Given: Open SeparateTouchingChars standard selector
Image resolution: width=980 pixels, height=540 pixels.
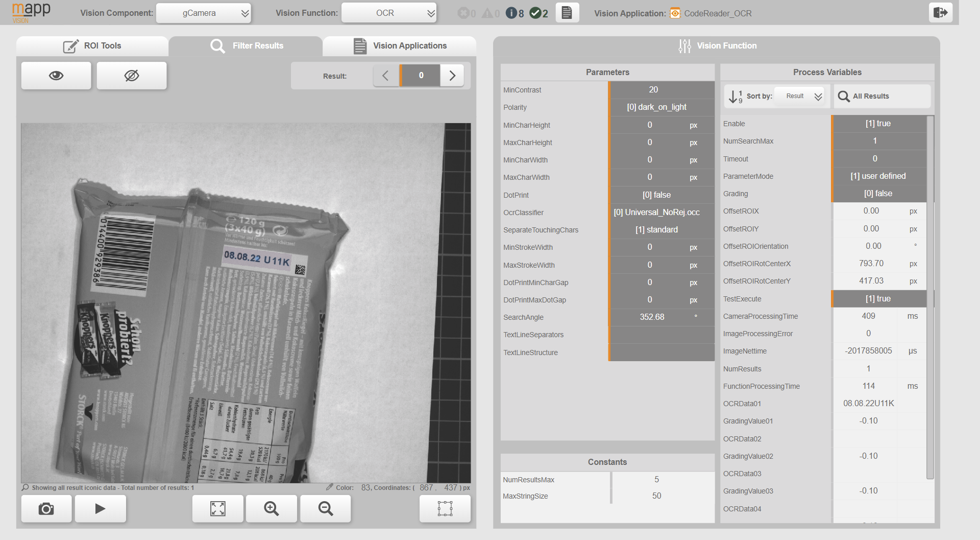Looking at the screenshot, I should tap(661, 230).
